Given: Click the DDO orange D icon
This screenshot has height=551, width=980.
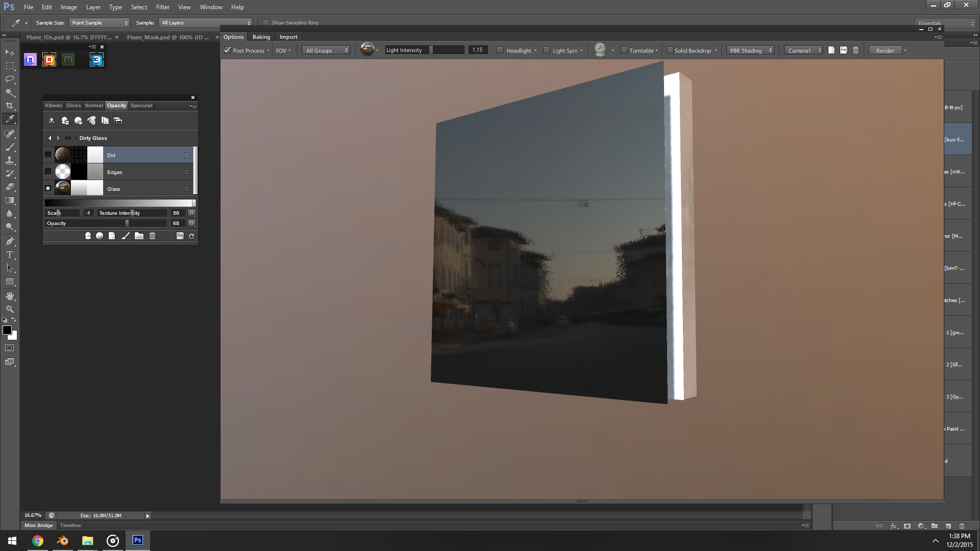Looking at the screenshot, I should click(x=49, y=60).
